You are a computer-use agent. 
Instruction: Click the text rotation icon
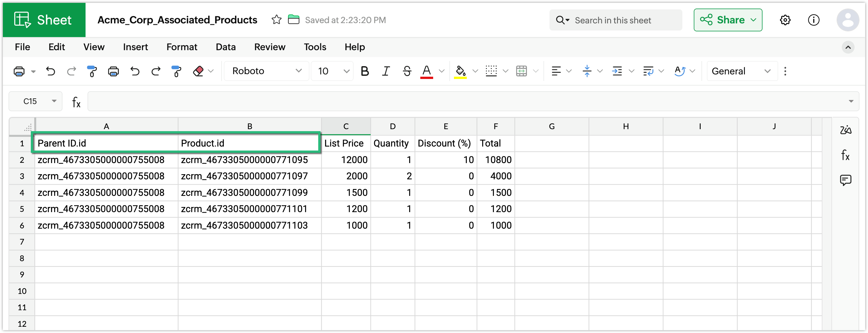pos(680,71)
